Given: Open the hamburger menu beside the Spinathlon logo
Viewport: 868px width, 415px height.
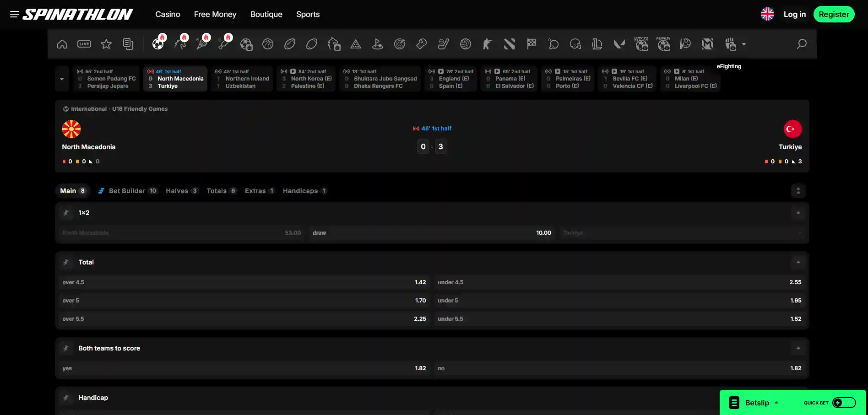Looking at the screenshot, I should (x=14, y=14).
